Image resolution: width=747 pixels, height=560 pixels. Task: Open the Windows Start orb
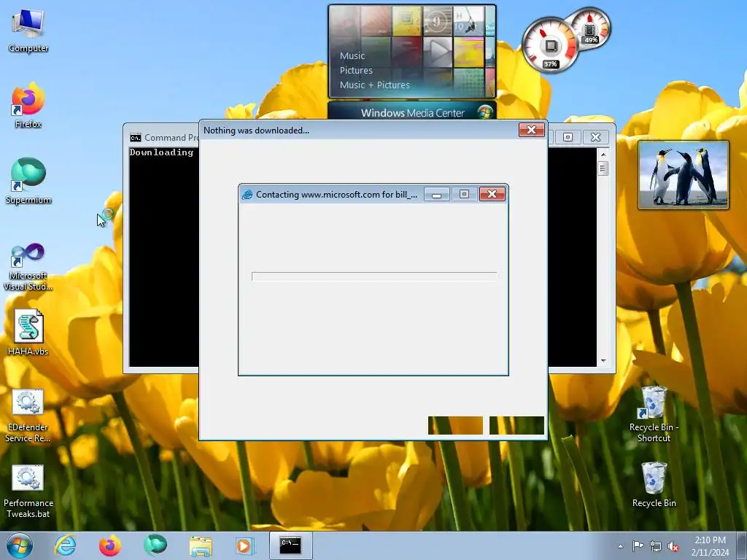point(20,545)
